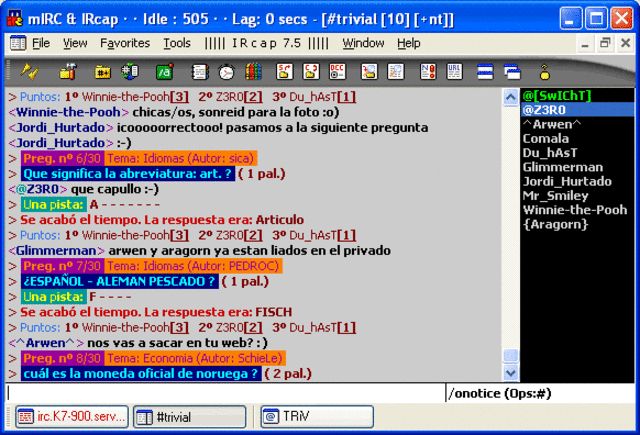Click the chat scrollbar down arrow

pos(510,373)
